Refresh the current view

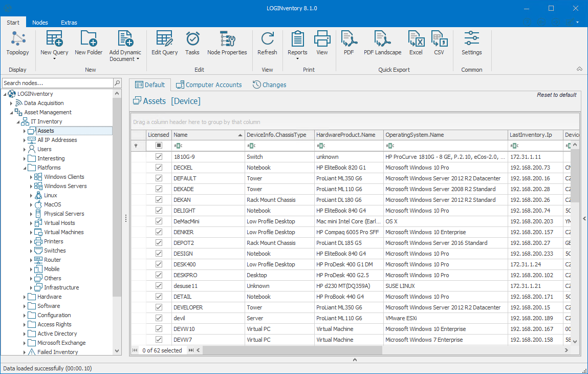click(267, 43)
